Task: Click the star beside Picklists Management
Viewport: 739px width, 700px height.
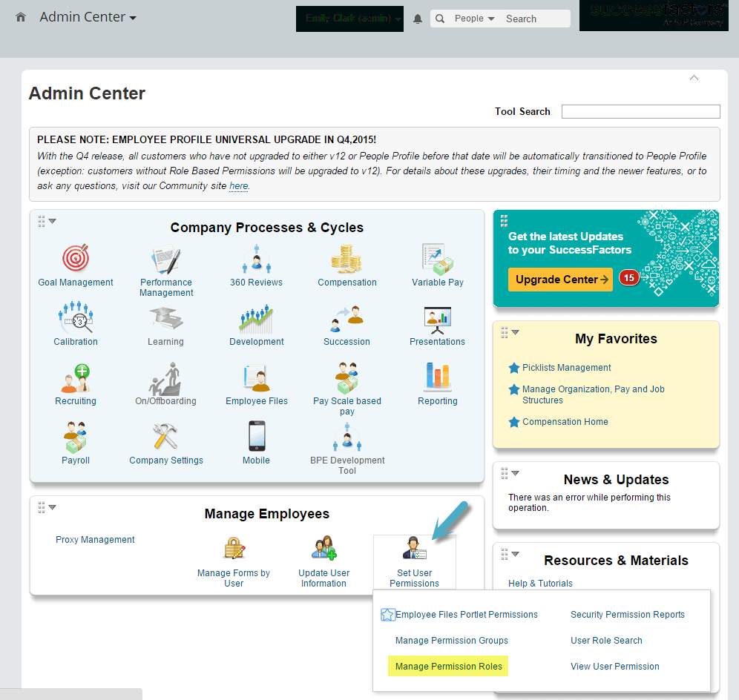Action: coord(514,368)
